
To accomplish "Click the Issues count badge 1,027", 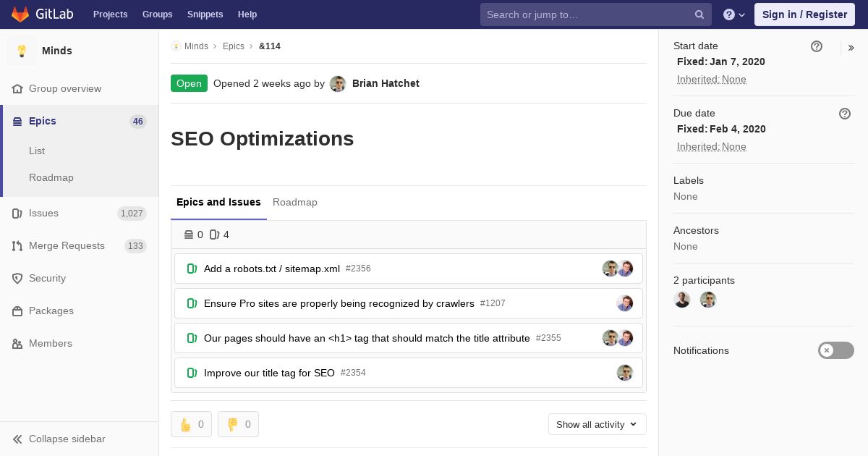I will (132, 214).
